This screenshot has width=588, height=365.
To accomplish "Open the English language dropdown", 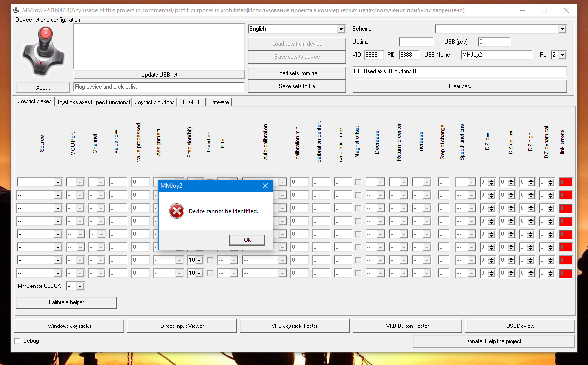I will [297, 29].
